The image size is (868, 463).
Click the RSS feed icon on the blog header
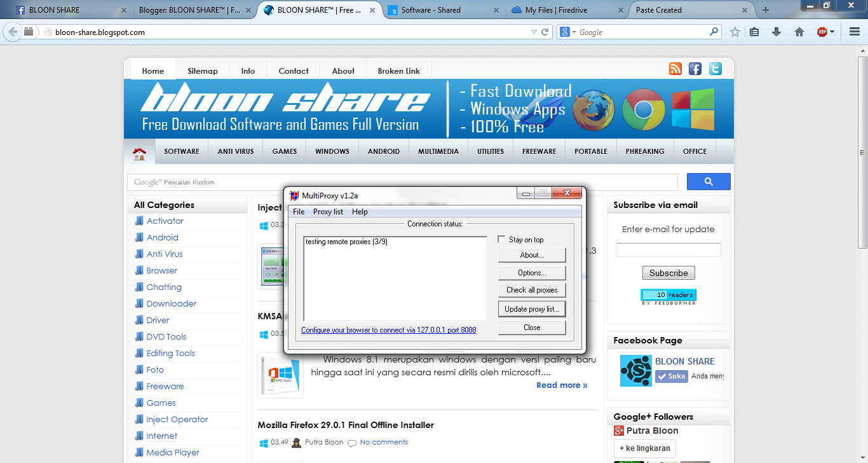[x=675, y=69]
